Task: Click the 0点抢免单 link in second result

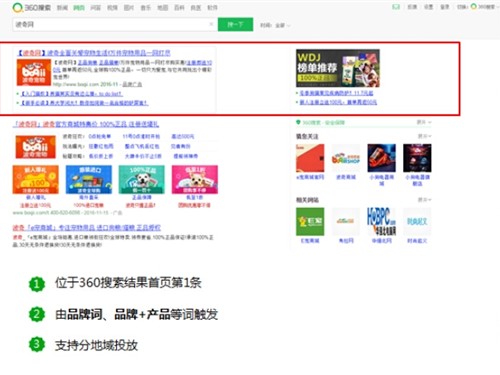Action: tap(100, 136)
